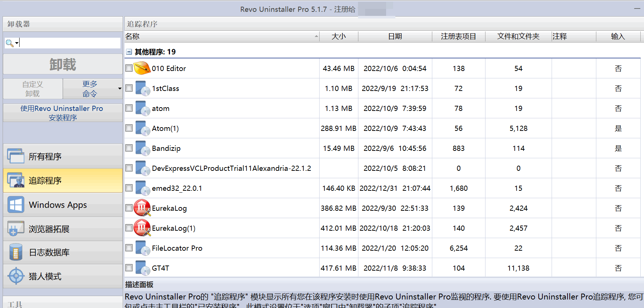Open 所有程序 (All Programs) module
Viewport: 644px width, 308px height.
(x=63, y=156)
